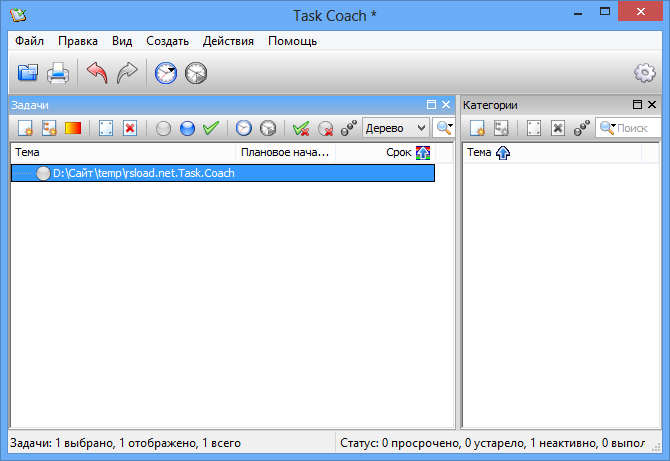This screenshot has width=670, height=461.
Task: Open the search options magnifier in Задачи
Action: click(x=444, y=128)
